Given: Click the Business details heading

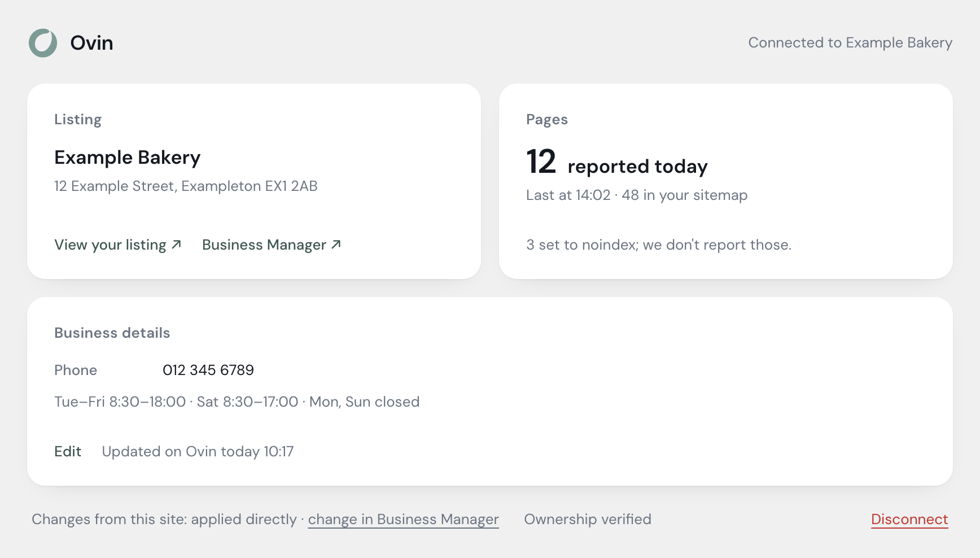Looking at the screenshot, I should point(112,333).
